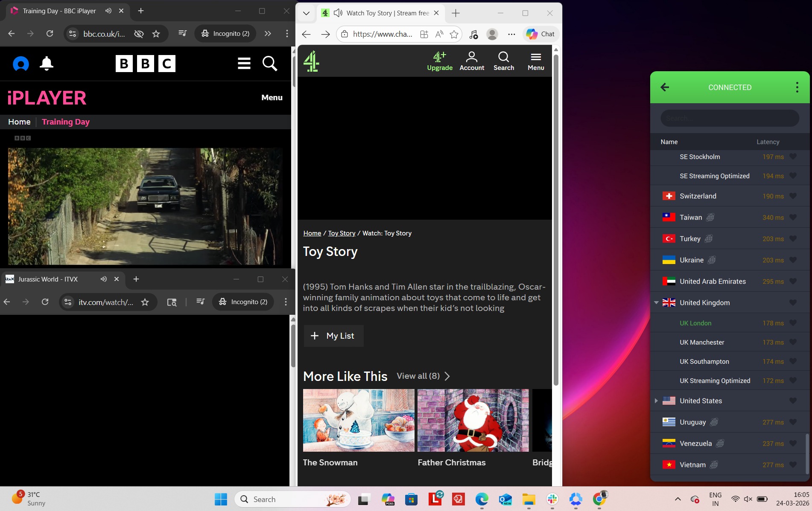Expand the United States server list
Image resolution: width=812 pixels, height=511 pixels.
(656, 401)
